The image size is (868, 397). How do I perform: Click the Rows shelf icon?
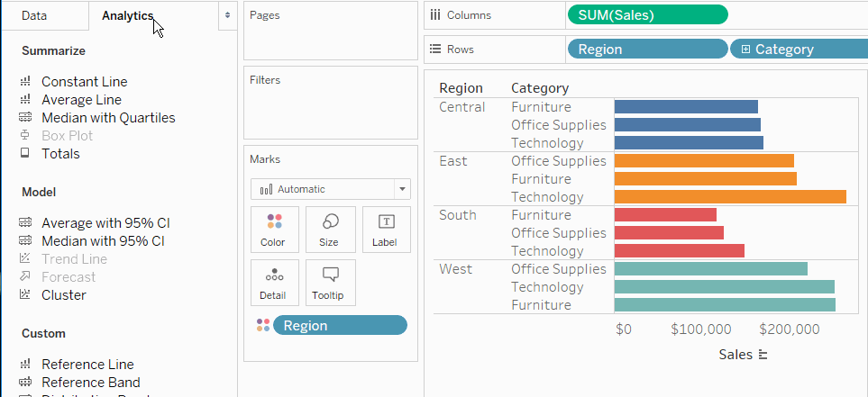(x=435, y=50)
